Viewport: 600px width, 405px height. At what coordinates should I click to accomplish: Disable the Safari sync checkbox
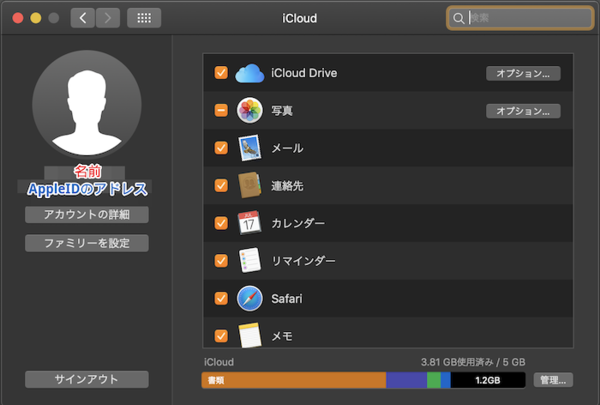[x=221, y=298]
